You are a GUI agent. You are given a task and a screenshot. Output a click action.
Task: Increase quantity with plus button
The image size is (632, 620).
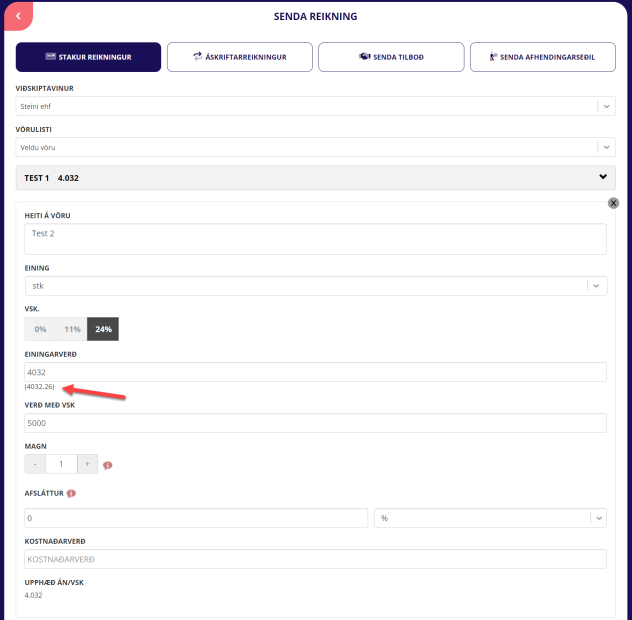(x=87, y=464)
